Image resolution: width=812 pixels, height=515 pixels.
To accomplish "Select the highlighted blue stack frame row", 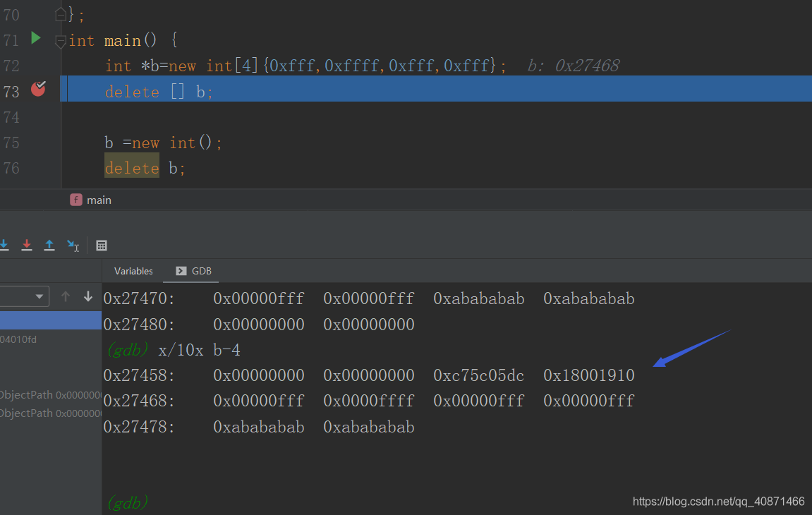I will tap(51, 320).
